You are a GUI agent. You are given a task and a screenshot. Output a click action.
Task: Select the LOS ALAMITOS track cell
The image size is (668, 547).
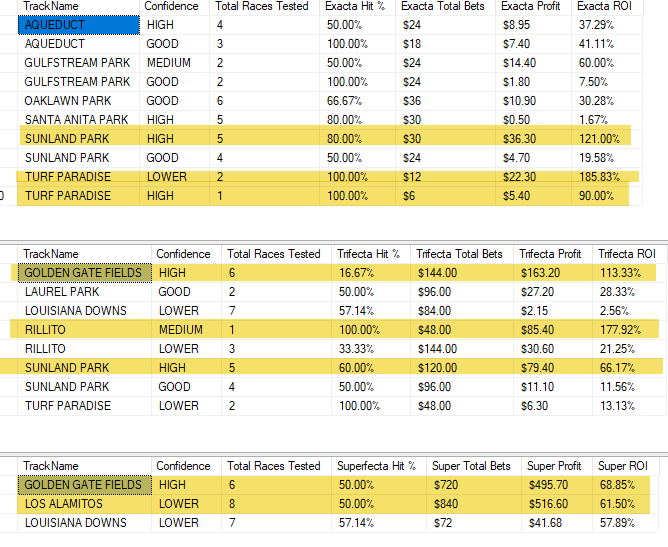tap(84, 504)
